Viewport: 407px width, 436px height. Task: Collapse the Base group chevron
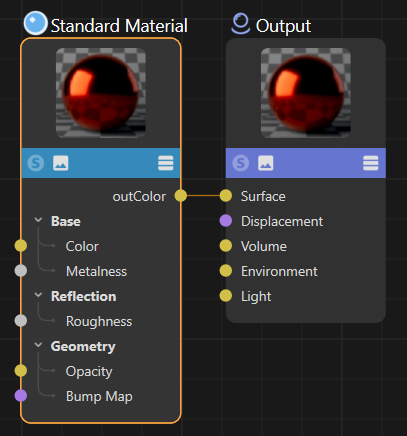click(38, 220)
